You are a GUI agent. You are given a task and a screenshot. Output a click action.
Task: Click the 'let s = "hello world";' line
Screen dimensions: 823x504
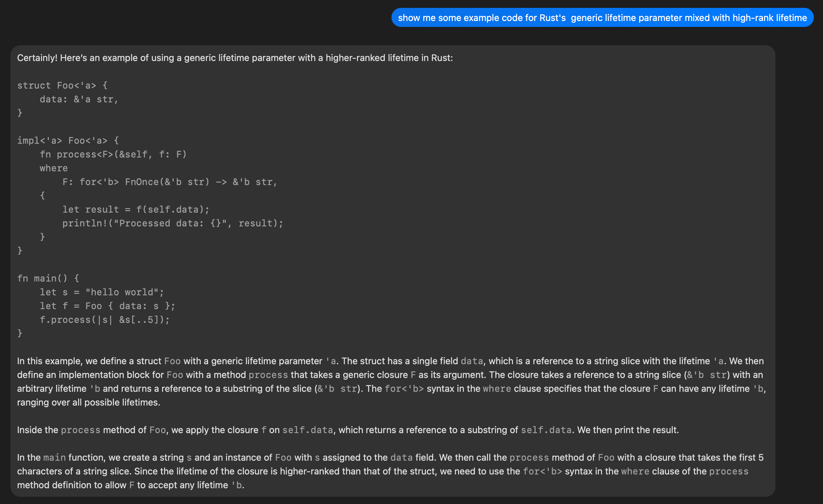pyautogui.click(x=101, y=292)
